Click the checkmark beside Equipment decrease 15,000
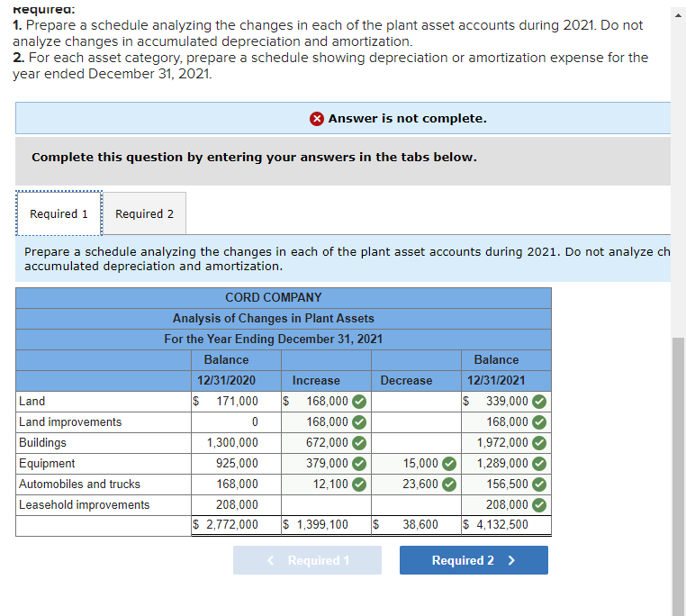This screenshot has height=616, width=686. click(x=449, y=464)
